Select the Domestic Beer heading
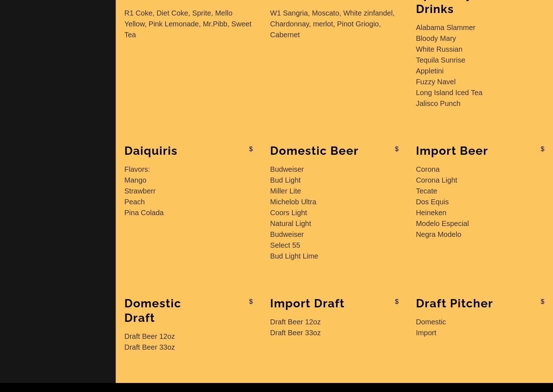Viewport: 553px width, 392px height. [314, 151]
